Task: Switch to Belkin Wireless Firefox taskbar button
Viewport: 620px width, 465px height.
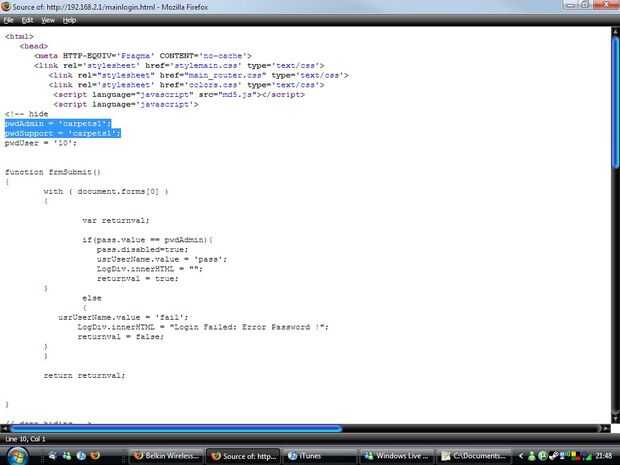Action: 166,456
